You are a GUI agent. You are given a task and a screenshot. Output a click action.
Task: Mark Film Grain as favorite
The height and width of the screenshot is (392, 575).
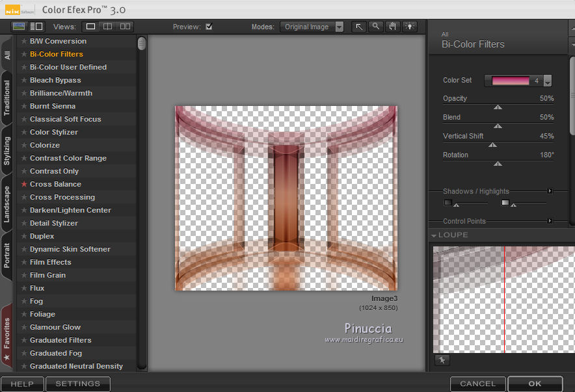coord(24,276)
